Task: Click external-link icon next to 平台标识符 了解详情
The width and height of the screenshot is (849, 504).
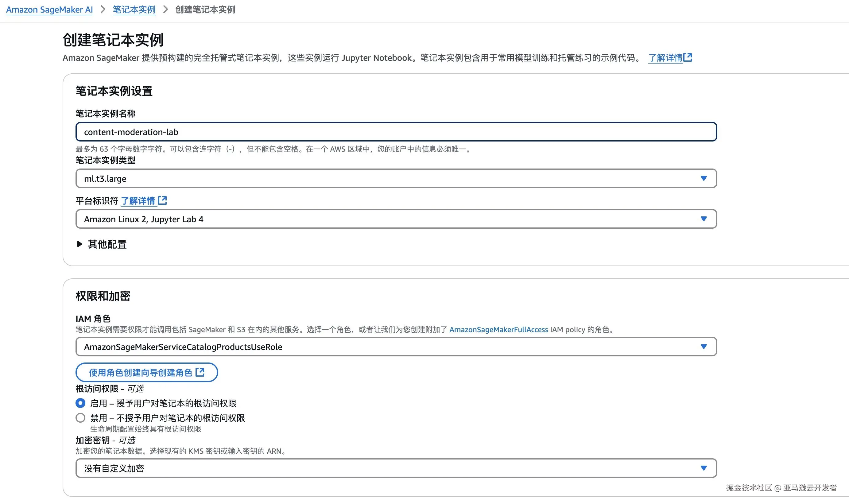Action: (162, 200)
